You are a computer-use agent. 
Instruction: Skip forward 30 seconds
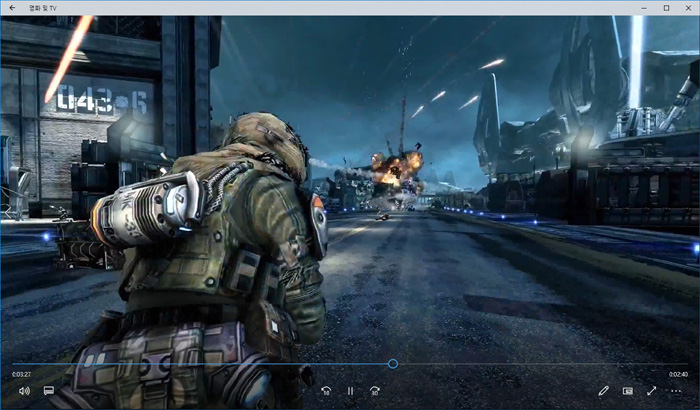375,391
